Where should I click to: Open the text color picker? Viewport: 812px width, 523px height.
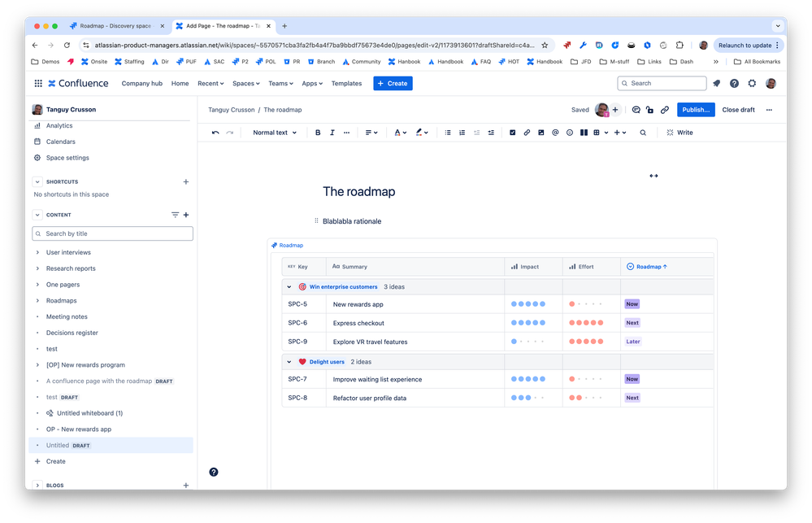click(400, 133)
